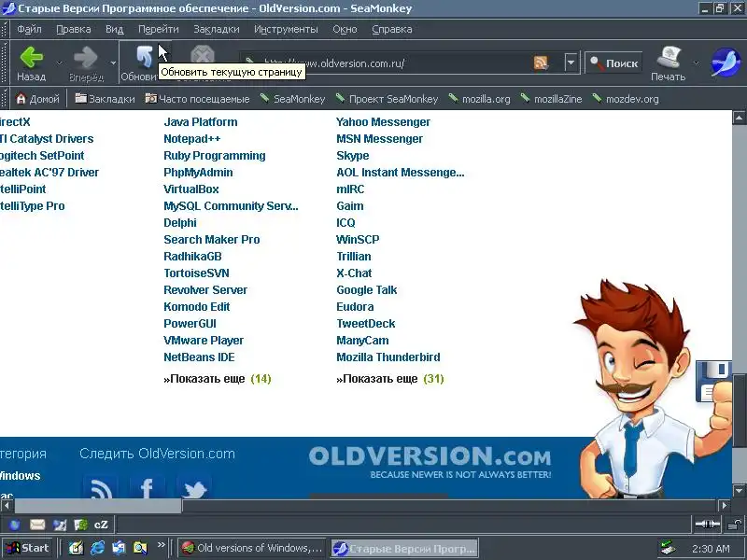Open the Правка menu

coord(74,29)
